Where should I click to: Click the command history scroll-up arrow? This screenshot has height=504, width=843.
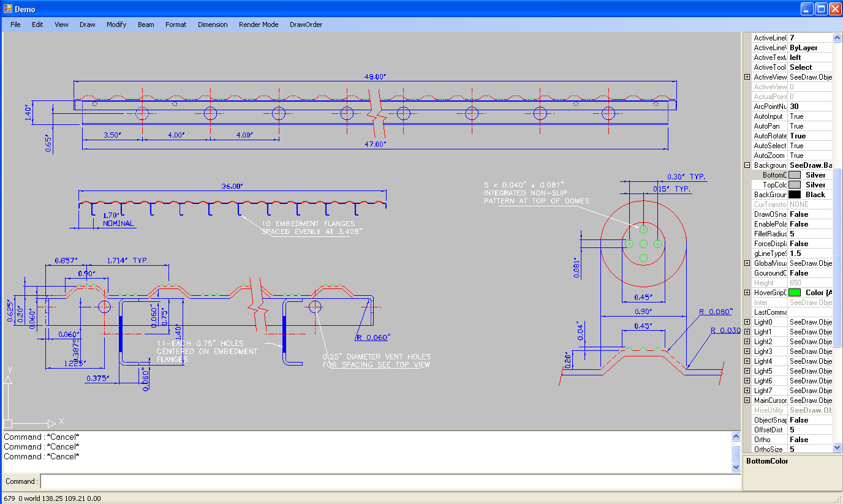(x=736, y=437)
